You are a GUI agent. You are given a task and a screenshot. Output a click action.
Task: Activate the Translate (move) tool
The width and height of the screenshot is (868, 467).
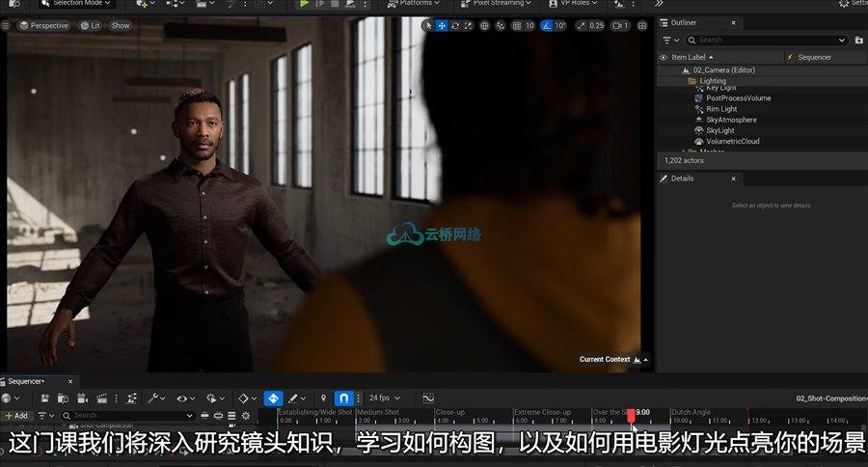click(442, 25)
